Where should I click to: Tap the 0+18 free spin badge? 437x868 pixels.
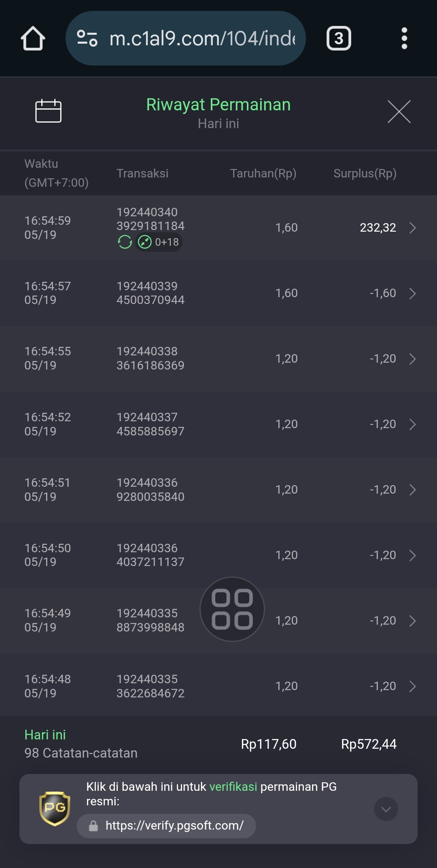point(159,242)
